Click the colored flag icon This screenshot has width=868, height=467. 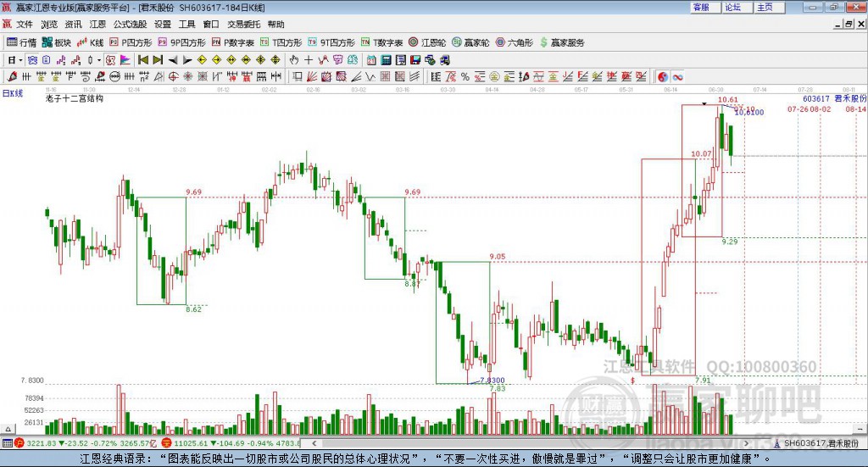pyautogui.click(x=125, y=60)
